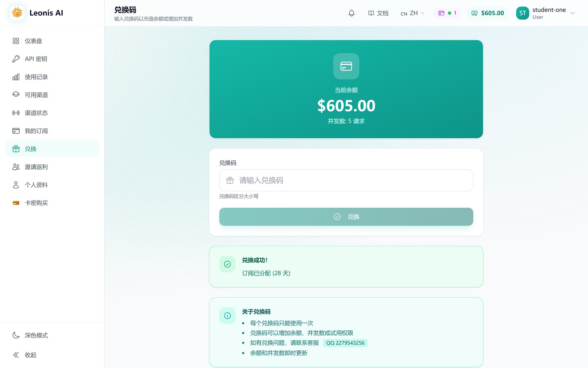The image size is (588, 368).
Task: Click the 当前余额 label
Action: pos(346,90)
